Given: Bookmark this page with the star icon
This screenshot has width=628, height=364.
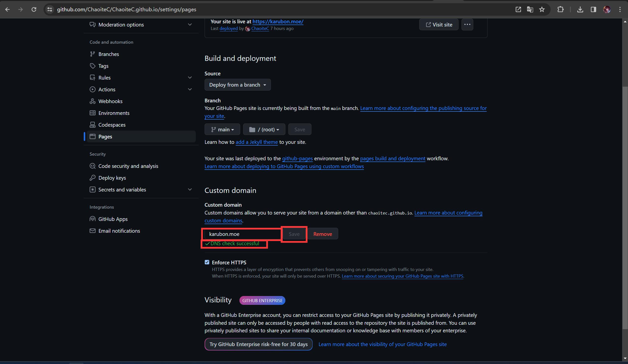Looking at the screenshot, I should (x=542, y=10).
